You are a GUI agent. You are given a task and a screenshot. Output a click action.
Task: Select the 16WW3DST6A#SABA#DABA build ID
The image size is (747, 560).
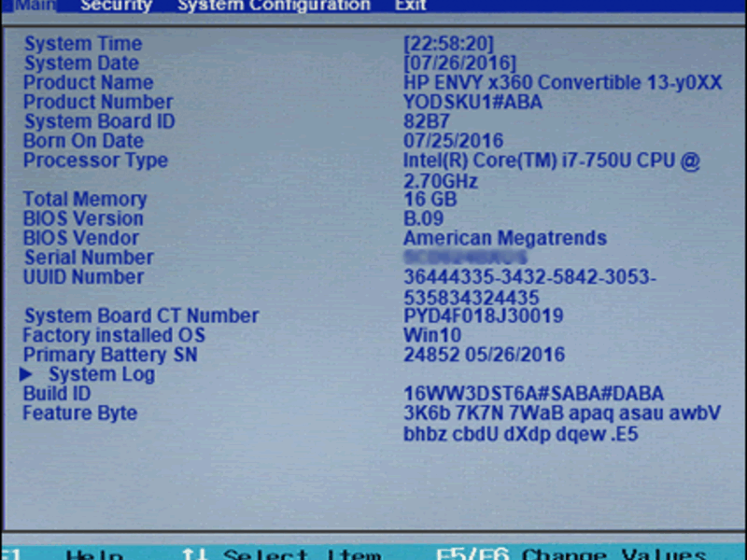click(x=533, y=394)
